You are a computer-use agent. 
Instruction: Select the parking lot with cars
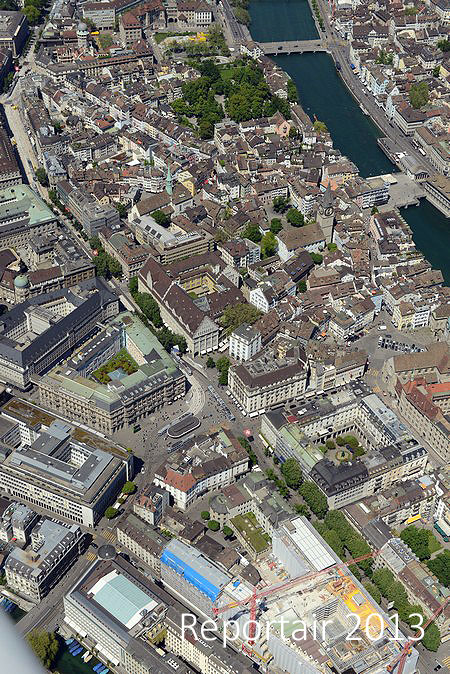click(400, 344)
